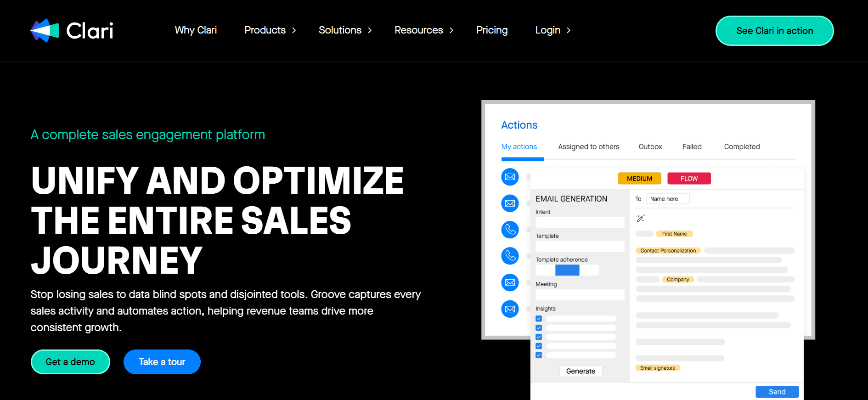This screenshot has height=400, width=868.
Task: Switch to the My actions tab
Action: click(x=519, y=147)
